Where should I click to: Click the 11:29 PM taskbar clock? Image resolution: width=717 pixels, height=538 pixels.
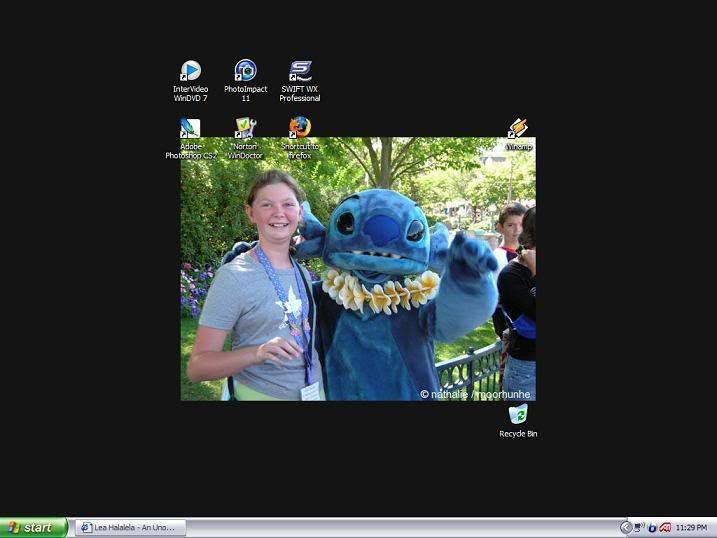691,528
